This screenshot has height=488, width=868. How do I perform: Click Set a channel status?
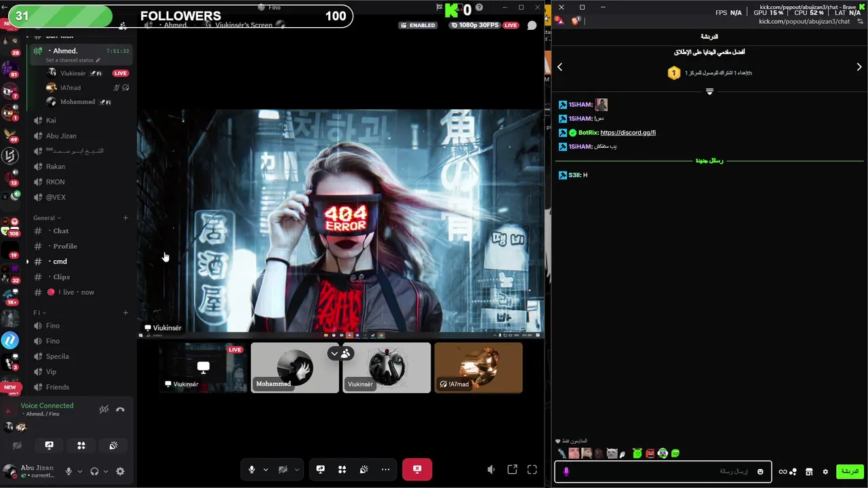click(73, 60)
